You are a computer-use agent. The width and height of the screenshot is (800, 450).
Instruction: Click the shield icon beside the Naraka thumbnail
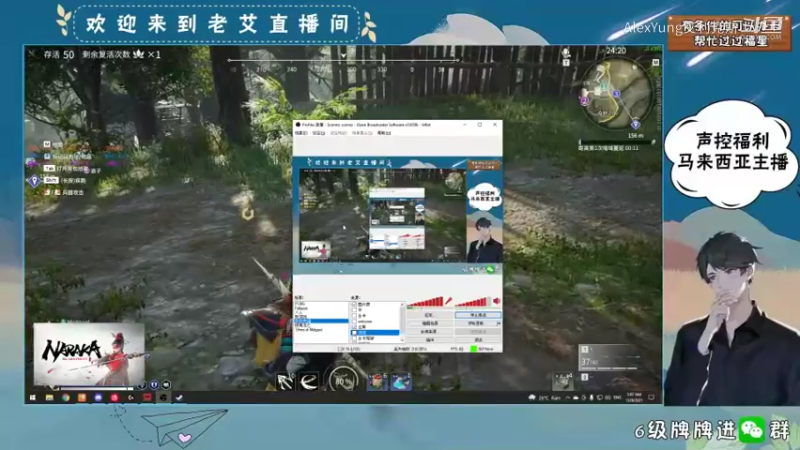point(154,385)
